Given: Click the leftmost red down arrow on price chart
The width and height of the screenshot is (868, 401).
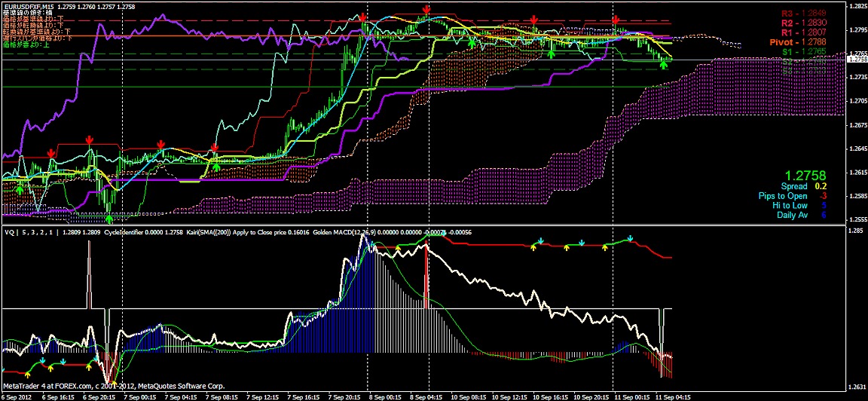Looking at the screenshot, I should (x=50, y=153).
